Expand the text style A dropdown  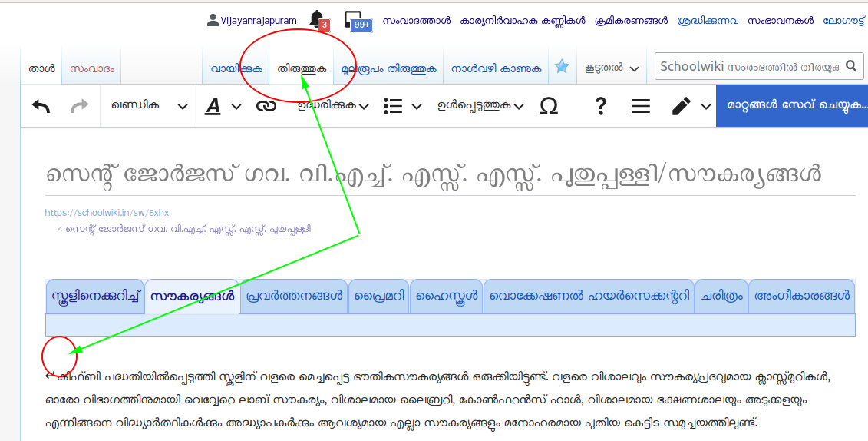tap(223, 107)
